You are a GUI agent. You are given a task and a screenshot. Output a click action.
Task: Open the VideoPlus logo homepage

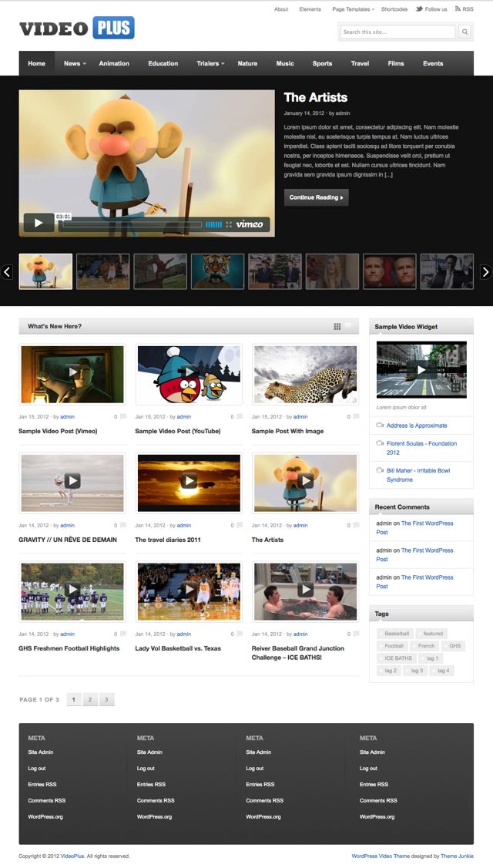(x=77, y=28)
